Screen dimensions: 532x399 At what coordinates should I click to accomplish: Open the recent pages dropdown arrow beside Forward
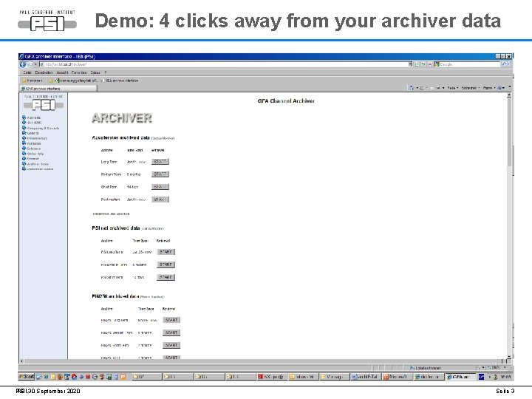click(35, 64)
